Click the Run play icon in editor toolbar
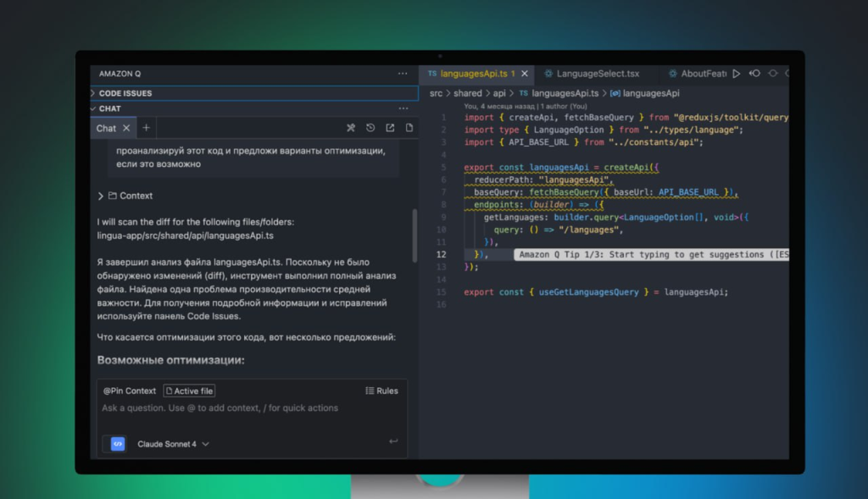 pos(736,74)
